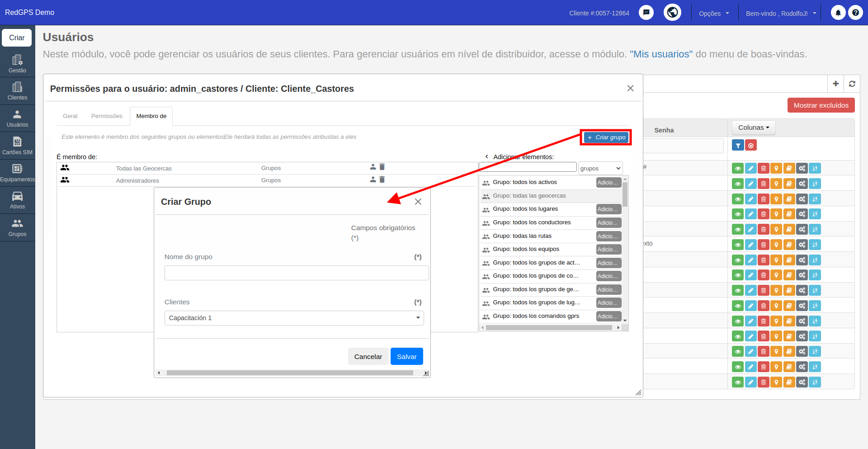Delete the Administradores membership row

click(x=382, y=180)
